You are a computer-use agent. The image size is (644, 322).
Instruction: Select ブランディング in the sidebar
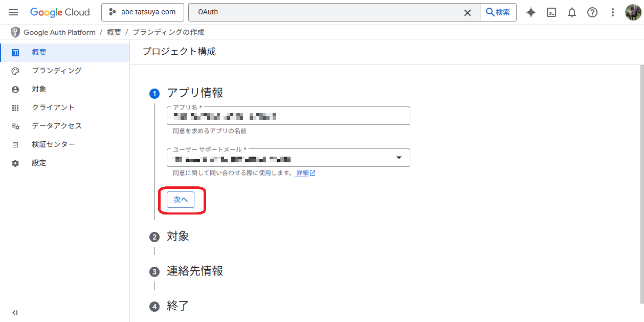tap(56, 71)
